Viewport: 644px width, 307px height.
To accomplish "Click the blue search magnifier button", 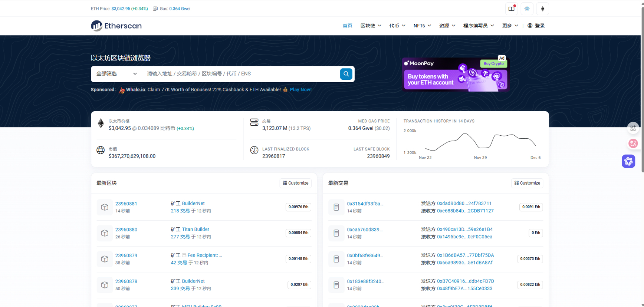I will click(346, 74).
